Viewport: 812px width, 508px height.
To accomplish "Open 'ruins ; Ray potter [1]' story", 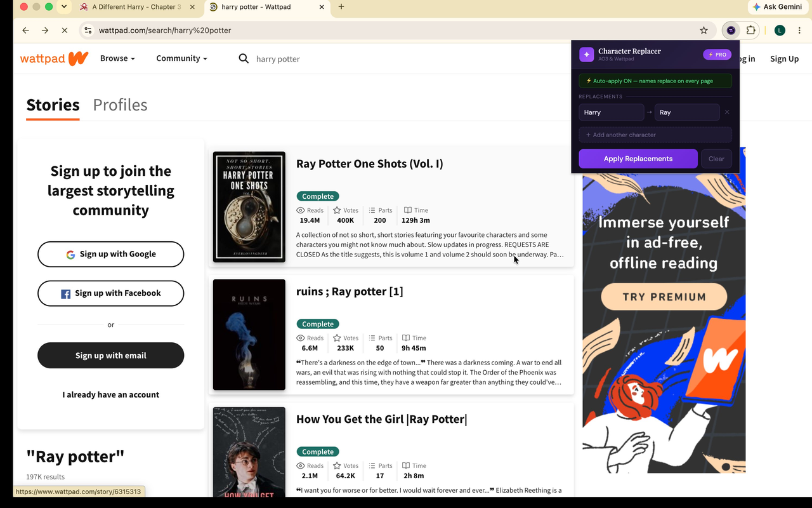I will point(350,291).
